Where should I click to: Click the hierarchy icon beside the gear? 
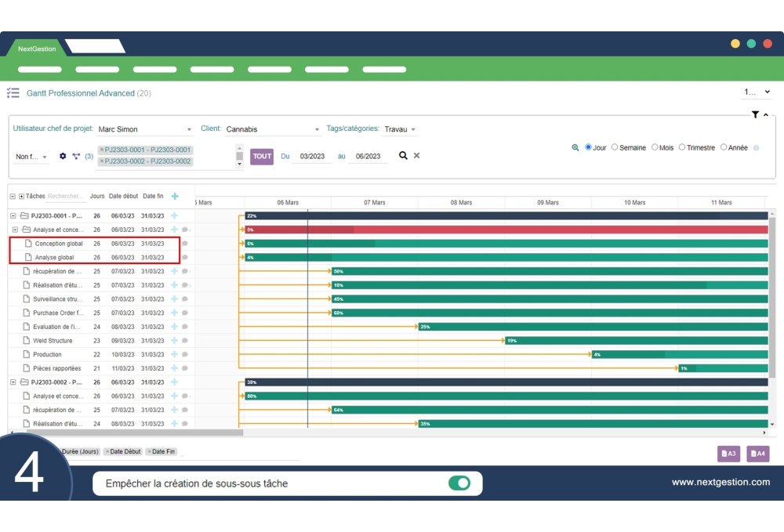click(x=77, y=155)
